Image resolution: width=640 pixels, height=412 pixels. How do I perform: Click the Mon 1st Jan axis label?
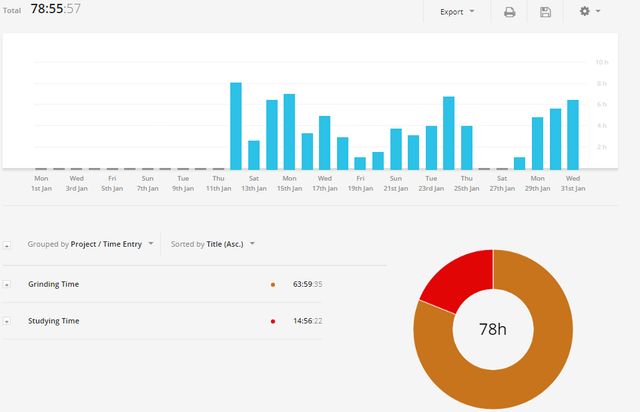41,183
